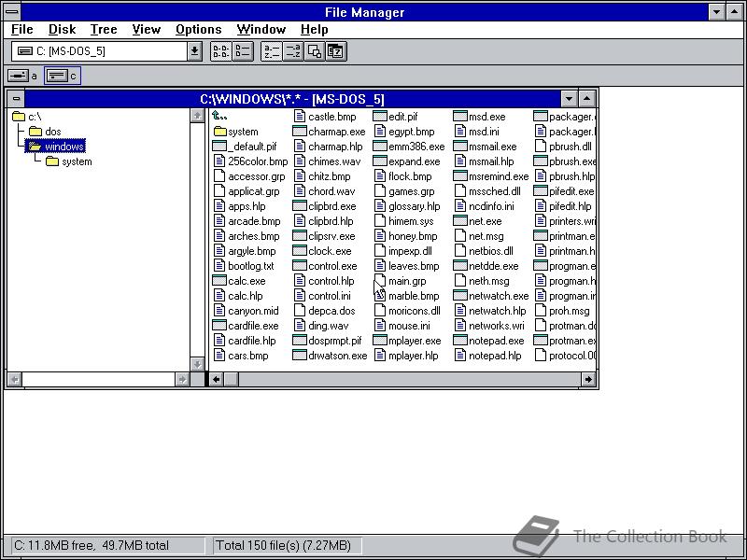This screenshot has width=747, height=560.
Task: Click tree pane horizontal scrollbar left arrow
Action: point(15,380)
